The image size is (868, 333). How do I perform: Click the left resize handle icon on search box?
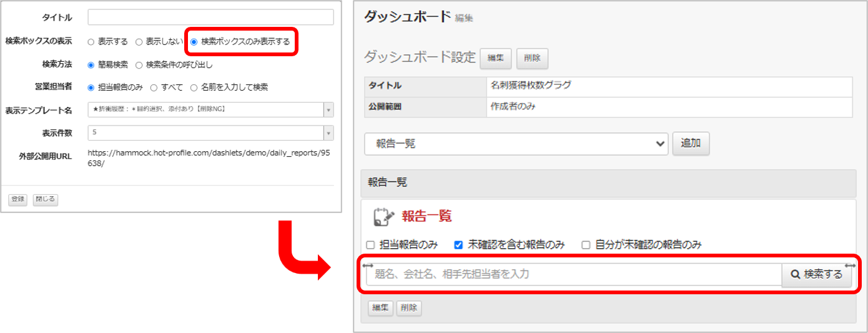coord(367,267)
